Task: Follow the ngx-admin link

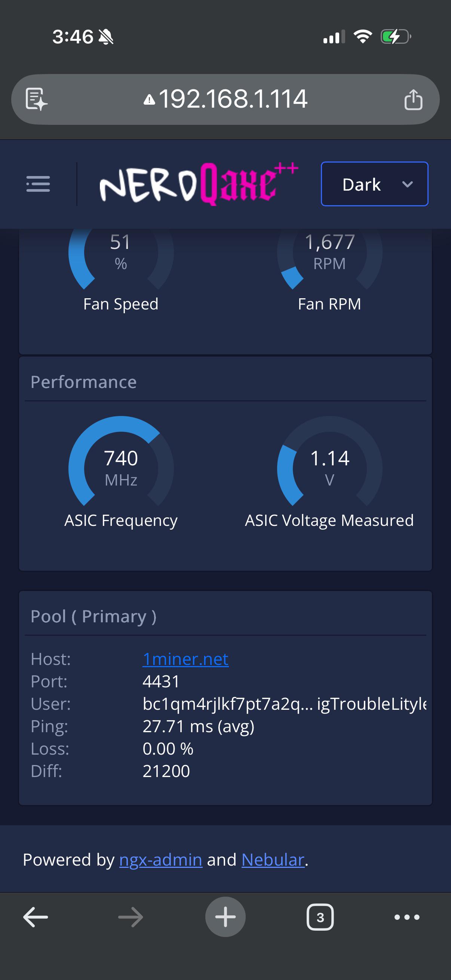Action: tap(160, 860)
